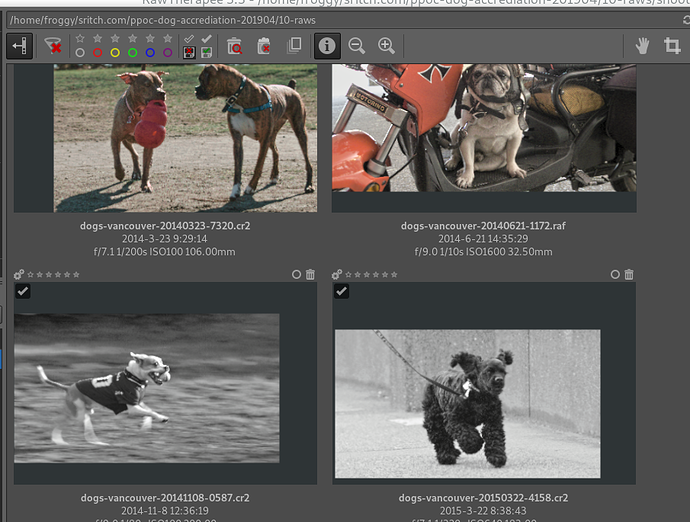Click filename dogs-vancouver-20140323-7320.cr2
This screenshot has height=522, width=690.
pyautogui.click(x=165, y=226)
